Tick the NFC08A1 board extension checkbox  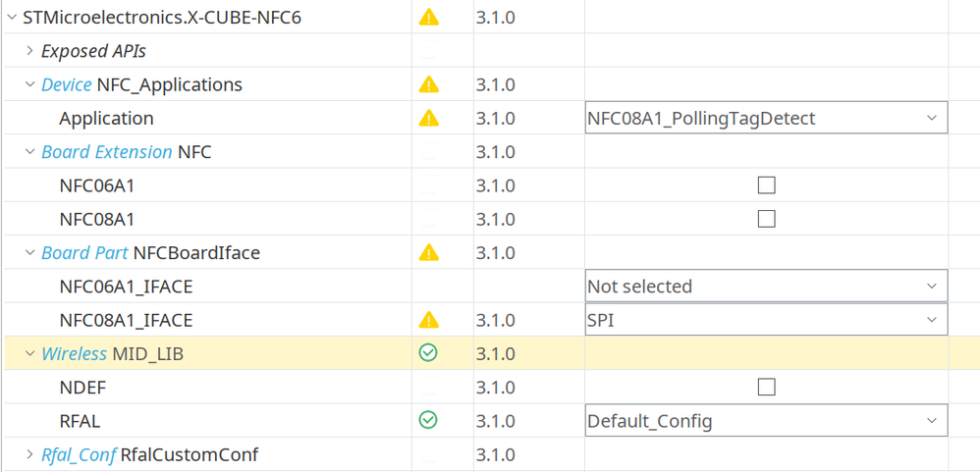pos(766,219)
